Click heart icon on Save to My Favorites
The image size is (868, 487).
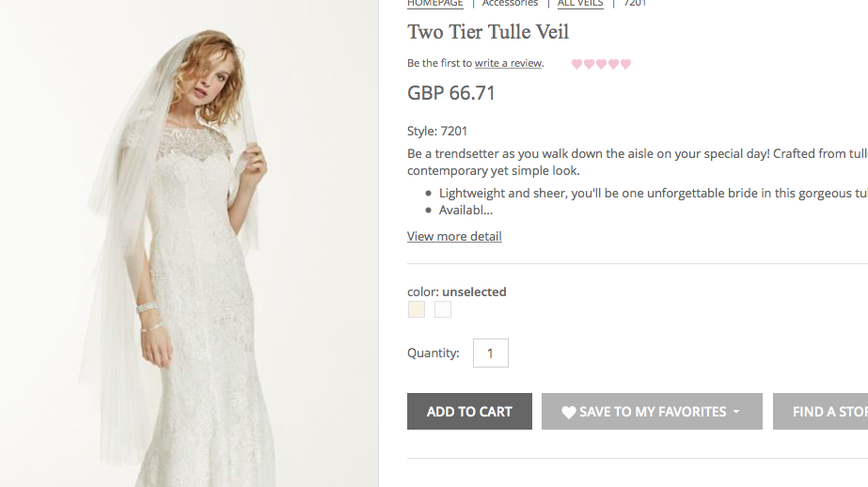[569, 412]
